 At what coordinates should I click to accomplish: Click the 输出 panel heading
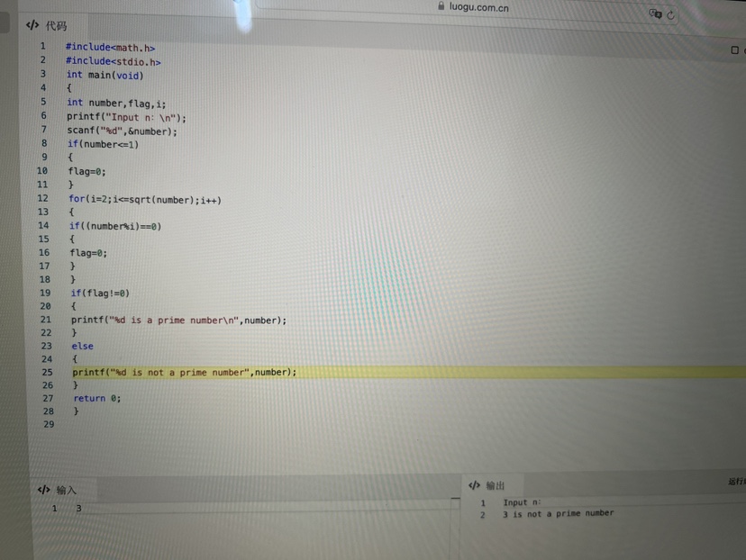pos(496,485)
